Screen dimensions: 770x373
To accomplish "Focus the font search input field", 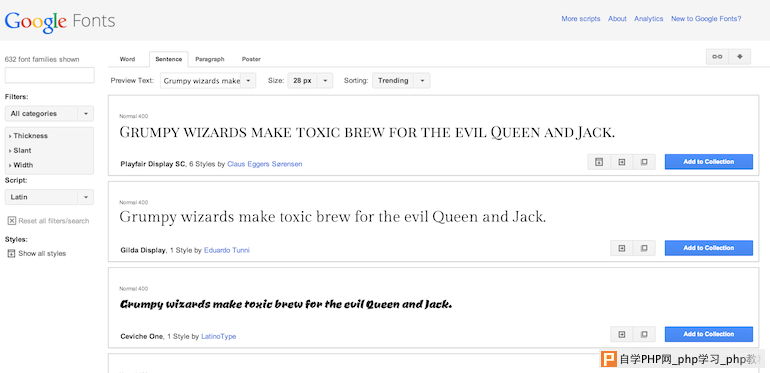I will [x=50, y=75].
